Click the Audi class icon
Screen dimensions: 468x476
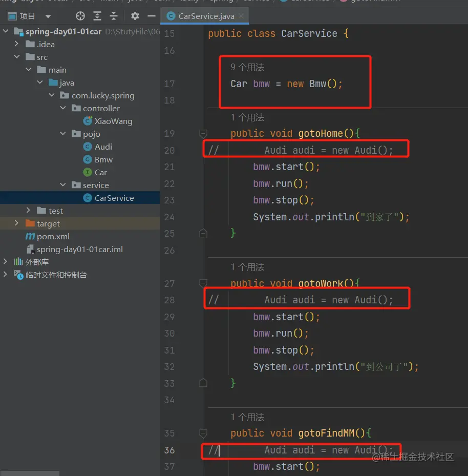(88, 147)
